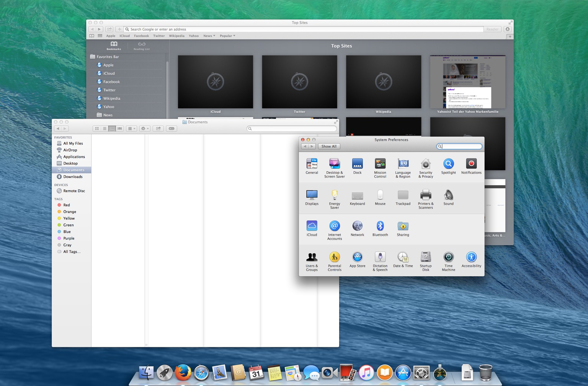Open Mission Control preferences
This screenshot has width=588, height=386.
pos(380,168)
